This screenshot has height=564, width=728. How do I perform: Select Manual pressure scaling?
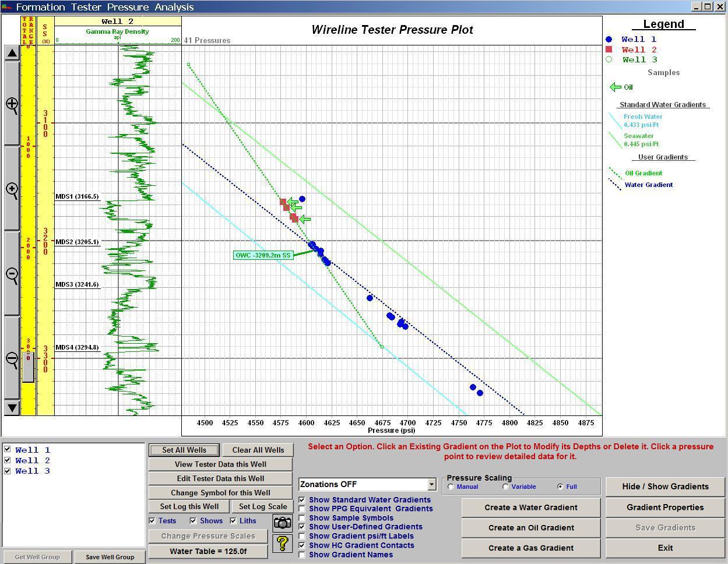point(450,487)
